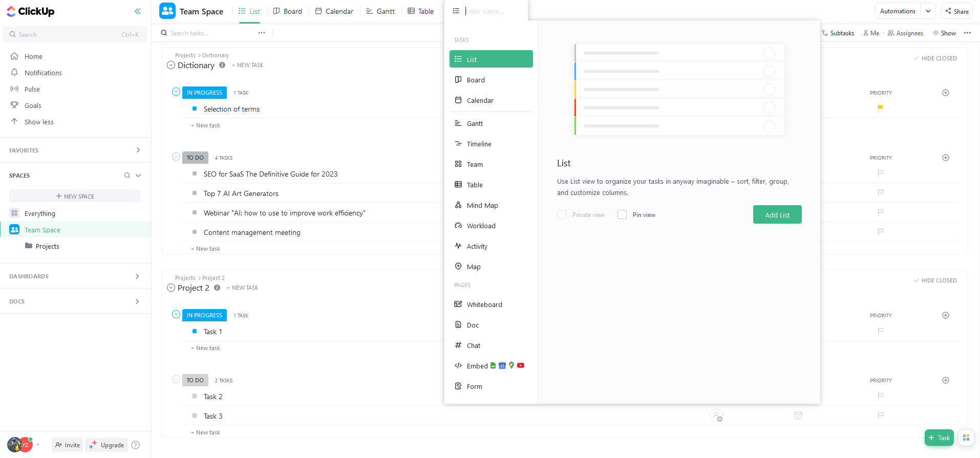
Task: Open the Projects folder in sidebar
Action: click(x=47, y=246)
